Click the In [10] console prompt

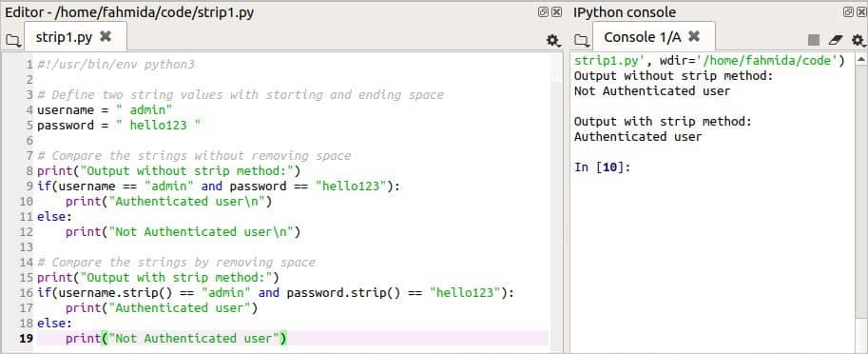pyautogui.click(x=603, y=167)
